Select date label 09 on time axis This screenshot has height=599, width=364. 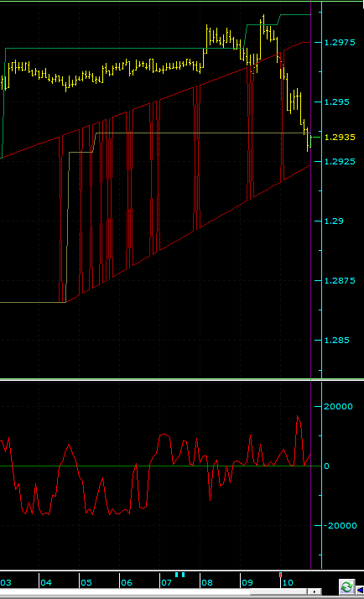tap(247, 582)
